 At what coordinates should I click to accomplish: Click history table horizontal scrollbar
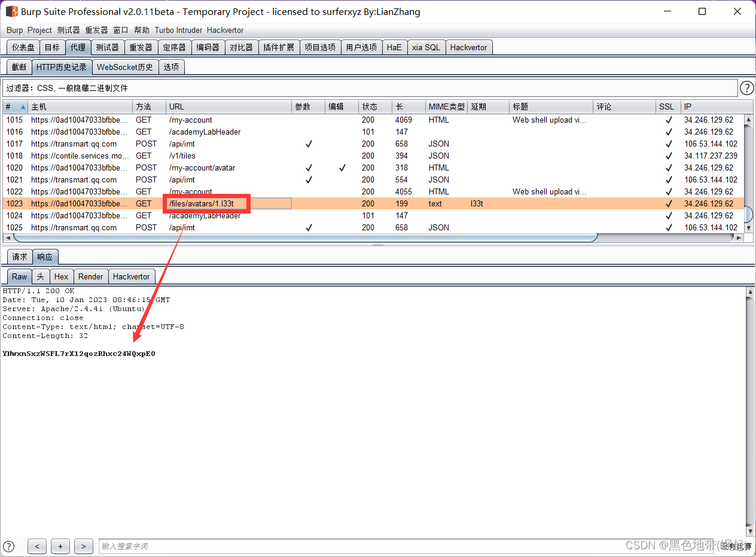pyautogui.click(x=373, y=238)
